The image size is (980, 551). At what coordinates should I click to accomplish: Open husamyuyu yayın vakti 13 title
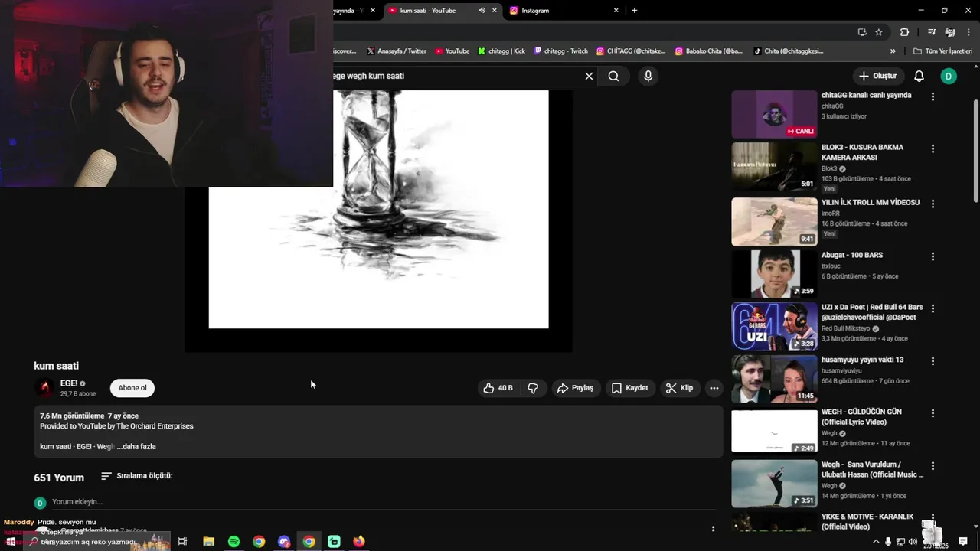coord(862,360)
